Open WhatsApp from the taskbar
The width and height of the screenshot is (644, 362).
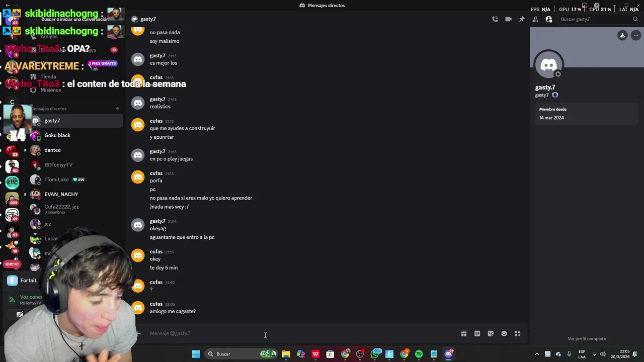(375, 354)
